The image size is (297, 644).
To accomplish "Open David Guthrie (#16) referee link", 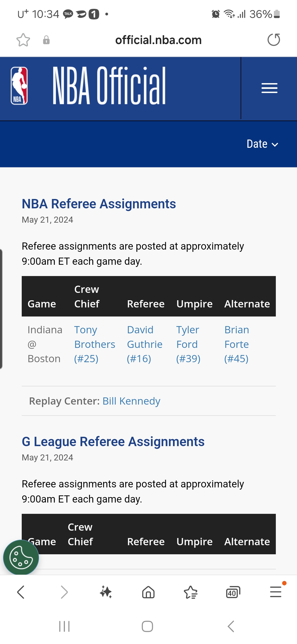I will tap(144, 344).
